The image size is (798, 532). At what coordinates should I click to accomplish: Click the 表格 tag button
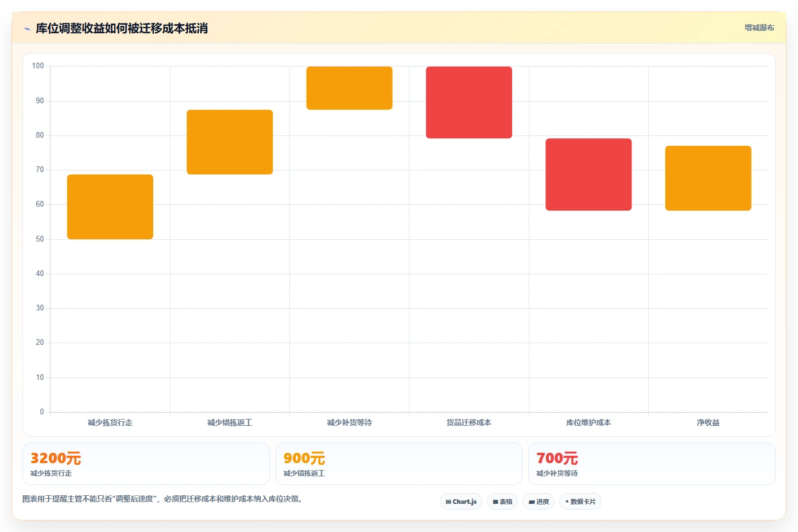(x=502, y=502)
